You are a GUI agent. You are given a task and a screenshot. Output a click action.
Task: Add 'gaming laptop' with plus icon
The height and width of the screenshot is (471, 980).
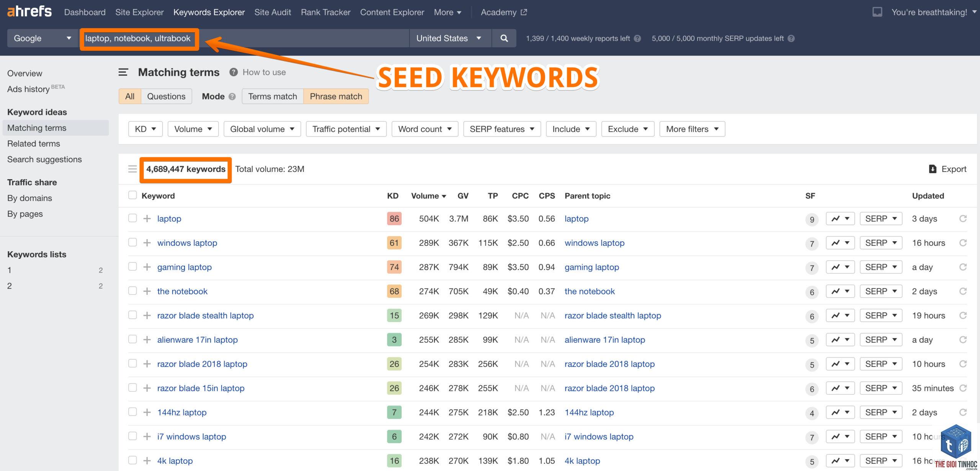click(147, 267)
